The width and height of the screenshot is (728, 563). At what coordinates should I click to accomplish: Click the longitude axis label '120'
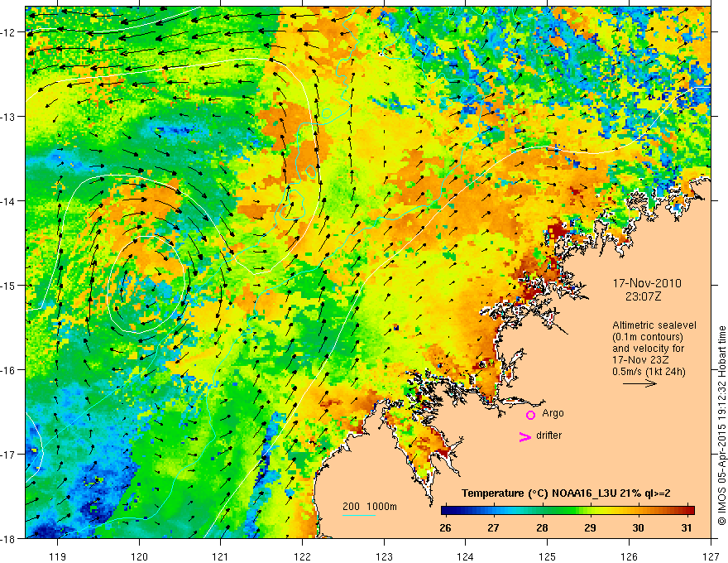[139, 556]
